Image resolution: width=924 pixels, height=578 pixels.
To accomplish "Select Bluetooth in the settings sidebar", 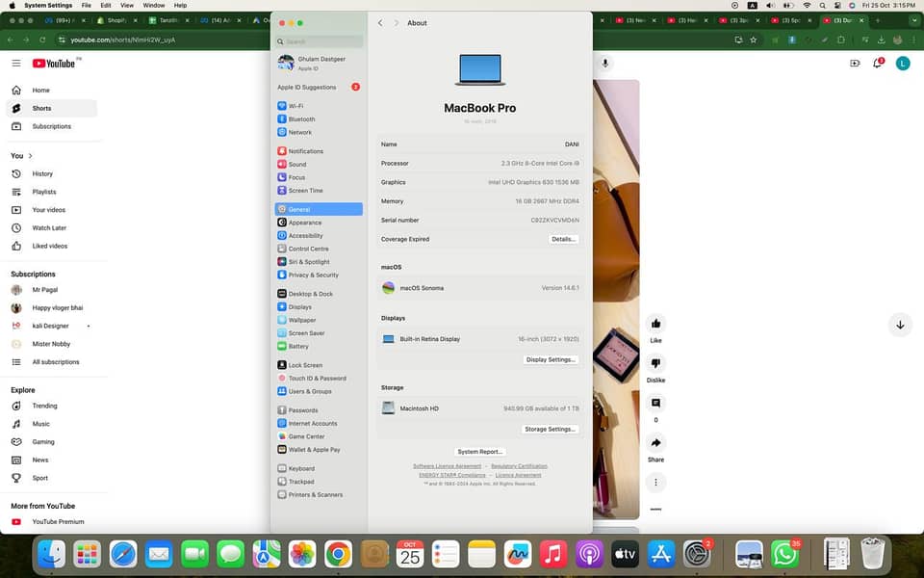I will (301, 119).
